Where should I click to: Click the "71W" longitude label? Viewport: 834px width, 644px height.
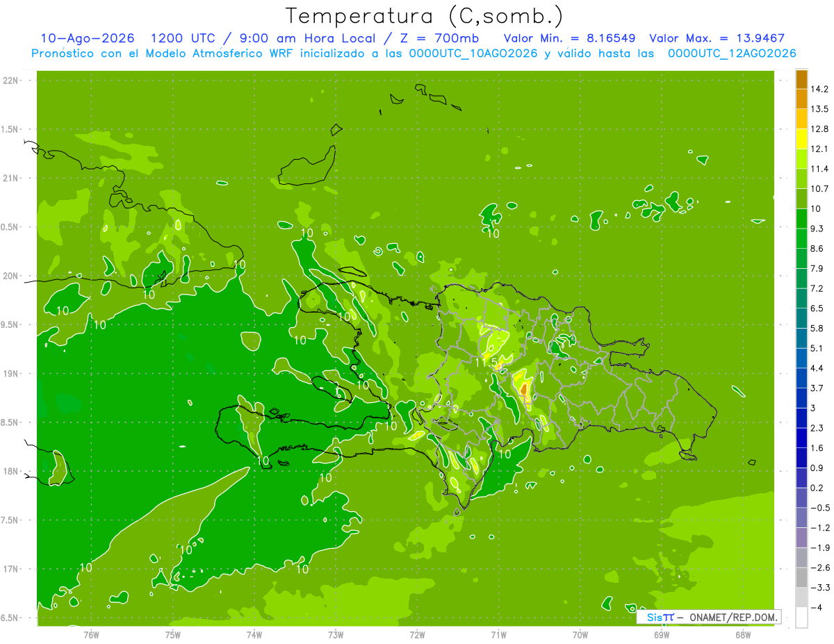click(499, 634)
